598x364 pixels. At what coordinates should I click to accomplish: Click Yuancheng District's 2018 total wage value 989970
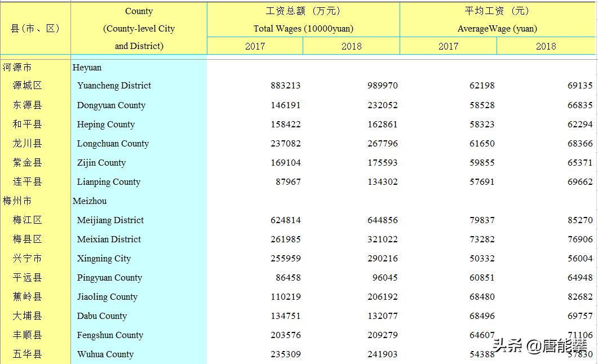pyautogui.click(x=382, y=86)
